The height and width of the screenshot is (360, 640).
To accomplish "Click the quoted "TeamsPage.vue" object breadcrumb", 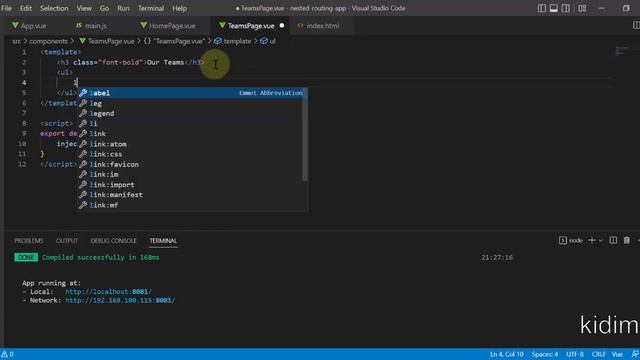I will tap(174, 41).
